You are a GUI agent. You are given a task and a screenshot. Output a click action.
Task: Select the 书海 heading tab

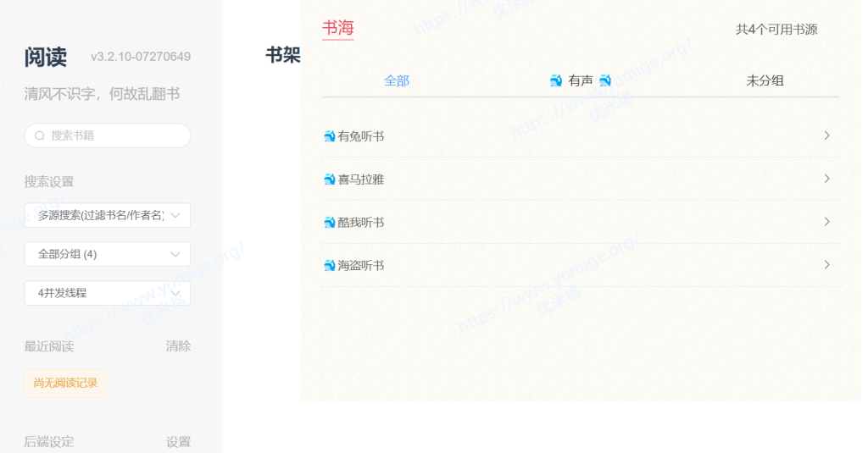[x=337, y=28]
